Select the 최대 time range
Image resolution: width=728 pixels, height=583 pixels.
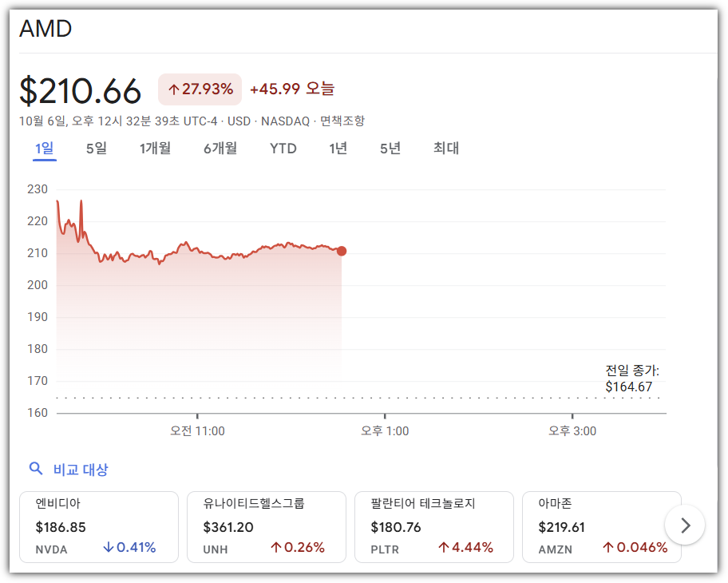[x=445, y=149]
